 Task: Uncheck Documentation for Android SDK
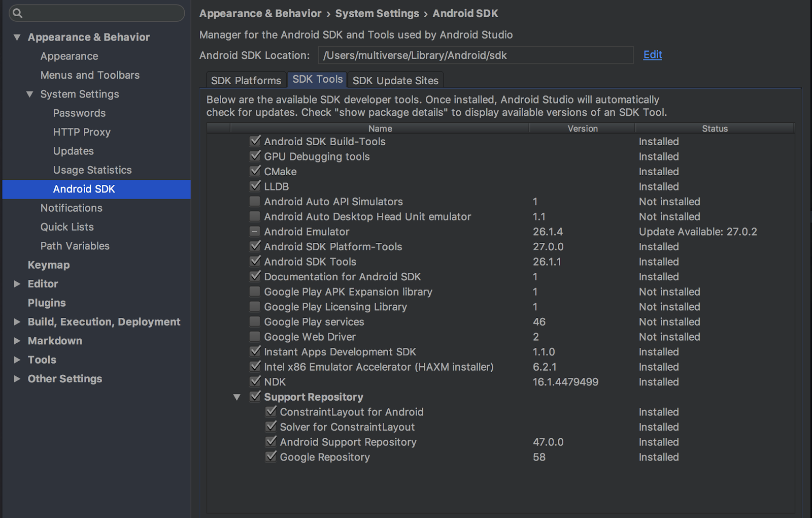(255, 276)
